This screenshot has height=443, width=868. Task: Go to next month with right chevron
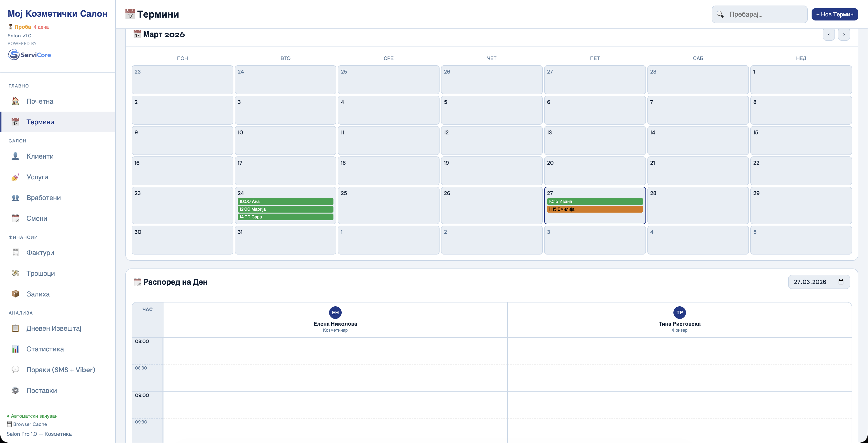click(844, 34)
